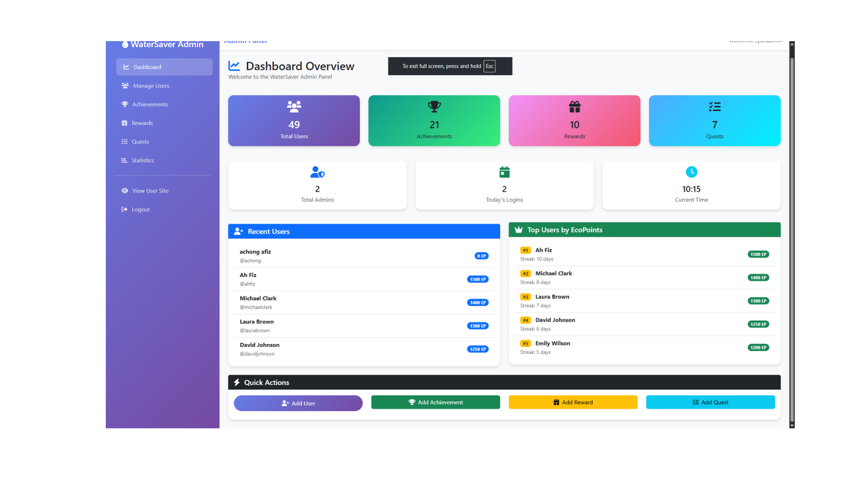Click the Logout arrow icon
The width and height of the screenshot is (868, 488).
[124, 209]
